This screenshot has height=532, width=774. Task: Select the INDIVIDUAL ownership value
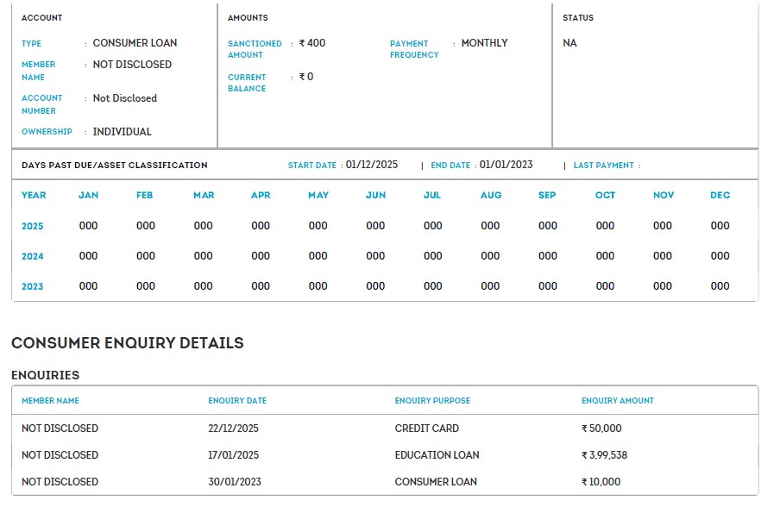tap(122, 132)
